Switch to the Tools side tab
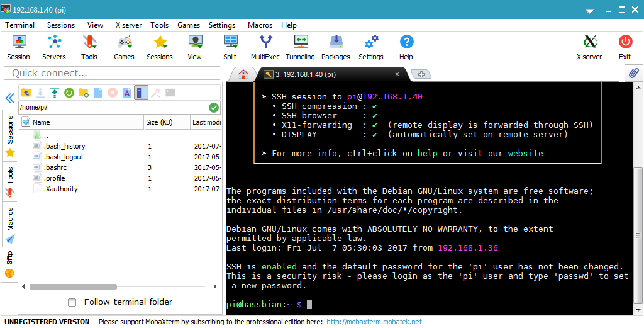The height and width of the screenshot is (328, 644). click(9, 176)
